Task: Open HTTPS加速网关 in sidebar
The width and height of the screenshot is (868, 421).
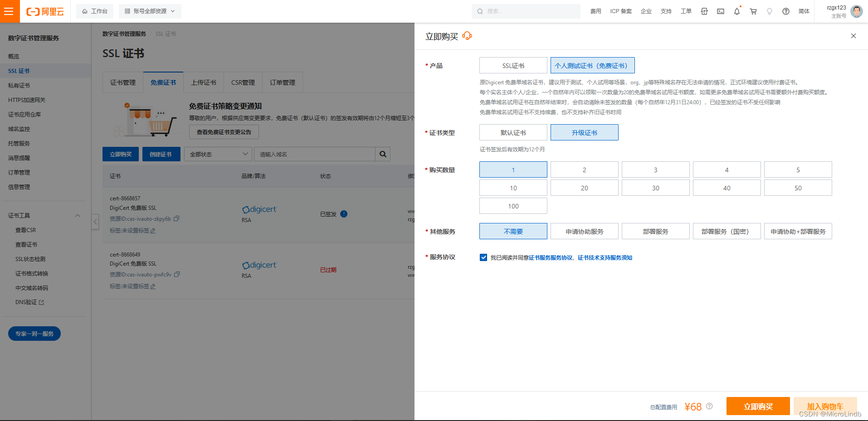Action: pos(27,100)
